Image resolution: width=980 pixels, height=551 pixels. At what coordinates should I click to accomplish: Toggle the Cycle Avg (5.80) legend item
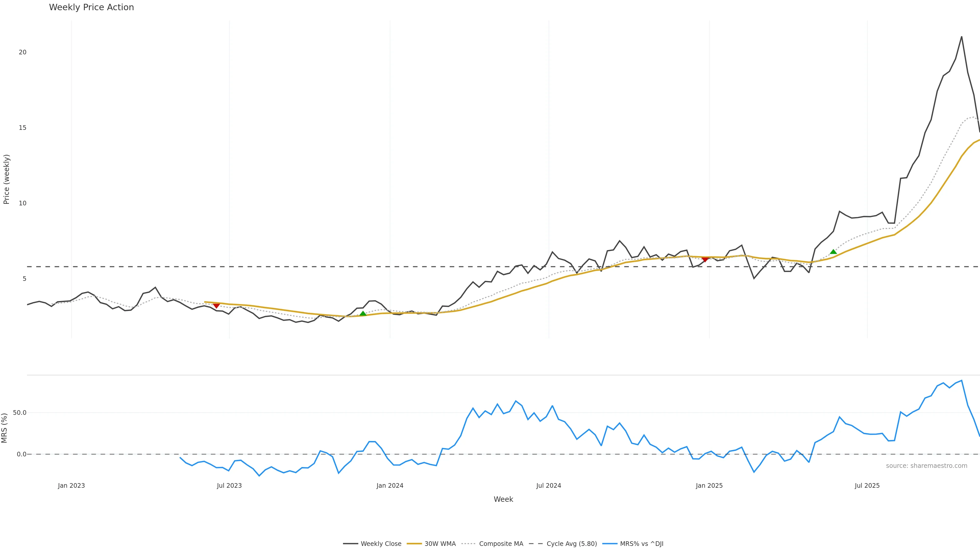pos(571,544)
